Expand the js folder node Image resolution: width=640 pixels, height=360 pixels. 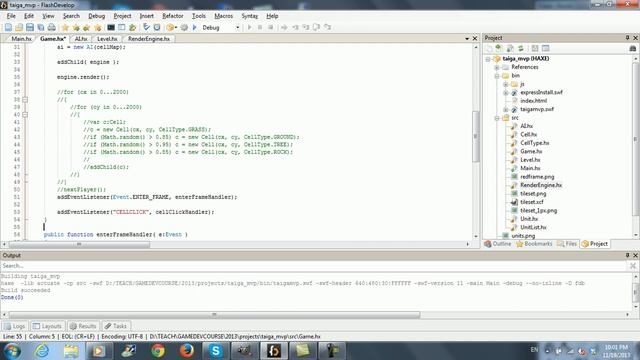[506, 84]
